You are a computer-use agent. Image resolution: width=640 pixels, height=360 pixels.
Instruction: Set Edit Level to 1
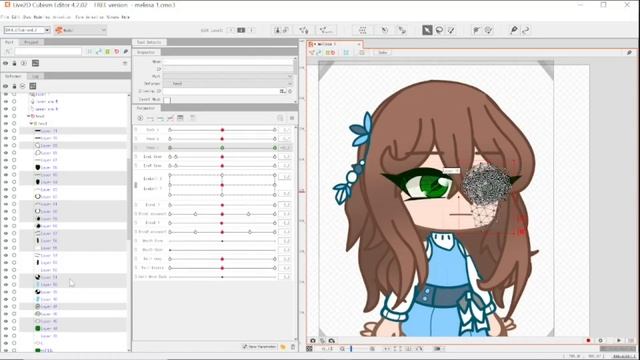click(x=231, y=30)
